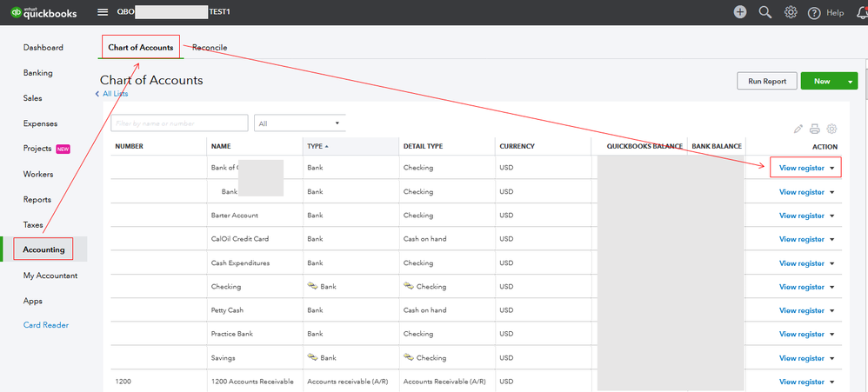View register for Barter Account
868x392 pixels.
coord(802,216)
